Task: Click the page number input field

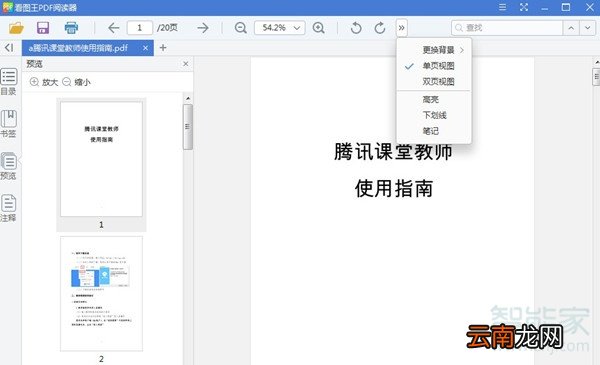Action: coord(140,28)
